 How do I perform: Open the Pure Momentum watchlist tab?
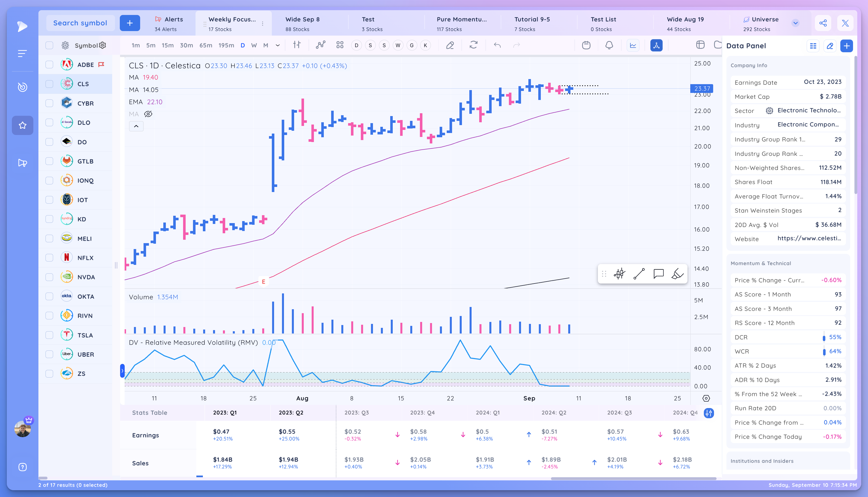pyautogui.click(x=462, y=23)
